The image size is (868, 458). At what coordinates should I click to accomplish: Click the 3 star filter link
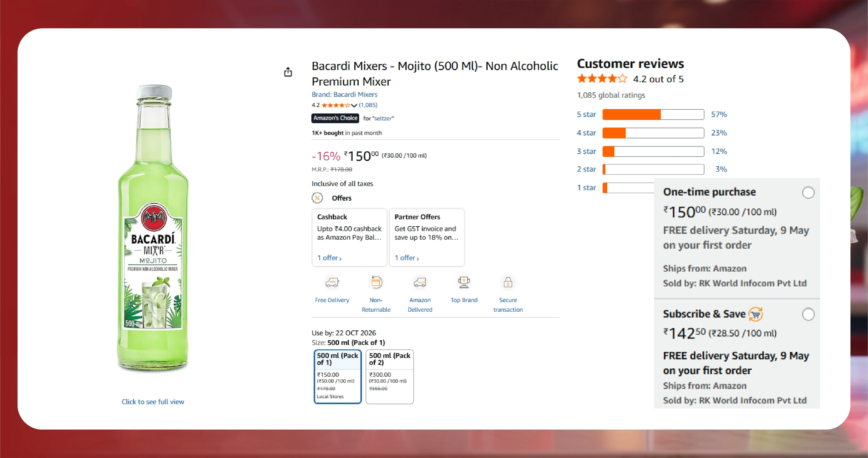pos(586,151)
